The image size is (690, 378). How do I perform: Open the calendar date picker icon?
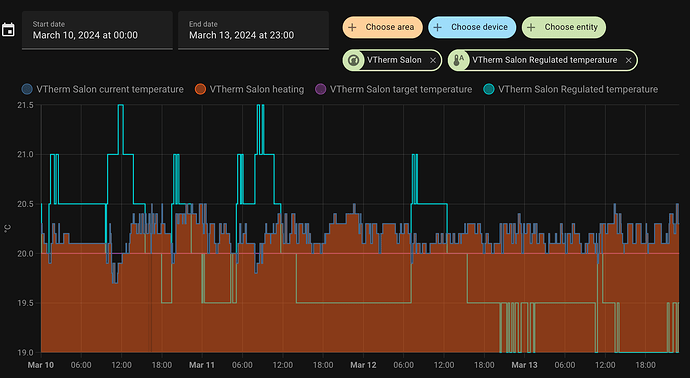(x=8, y=30)
